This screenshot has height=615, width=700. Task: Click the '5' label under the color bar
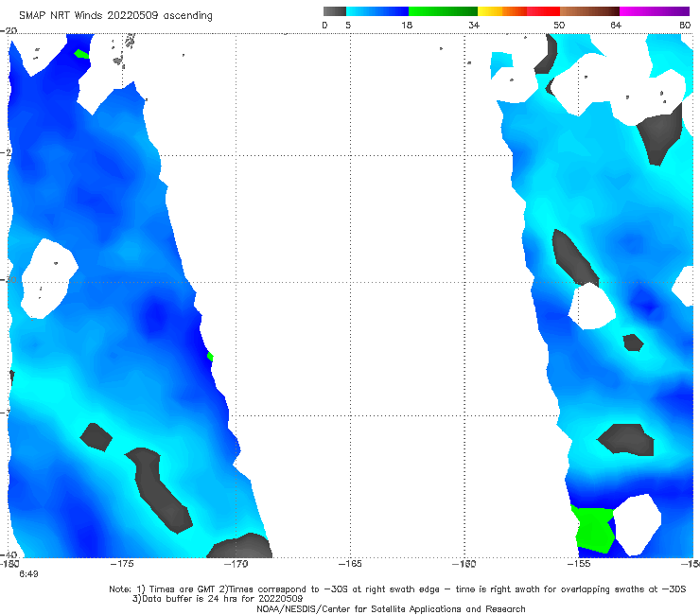point(348,25)
